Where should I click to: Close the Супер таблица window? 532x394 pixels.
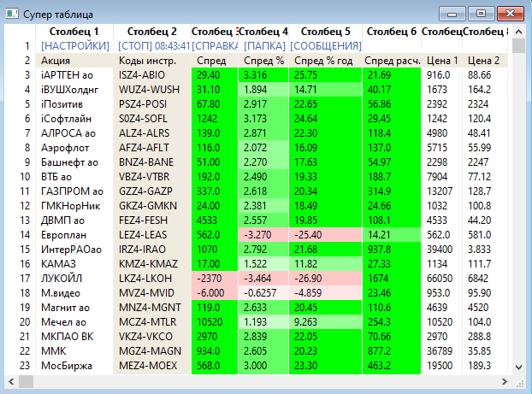(511, 14)
